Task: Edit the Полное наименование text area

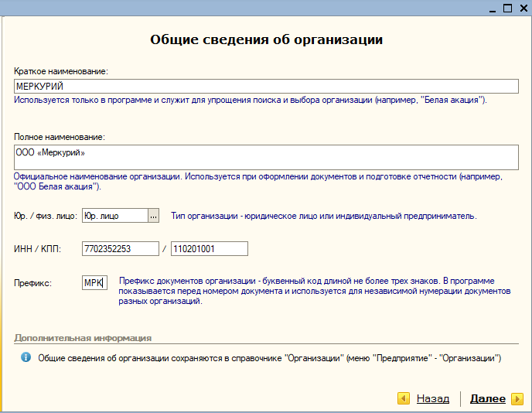Action: coord(266,158)
